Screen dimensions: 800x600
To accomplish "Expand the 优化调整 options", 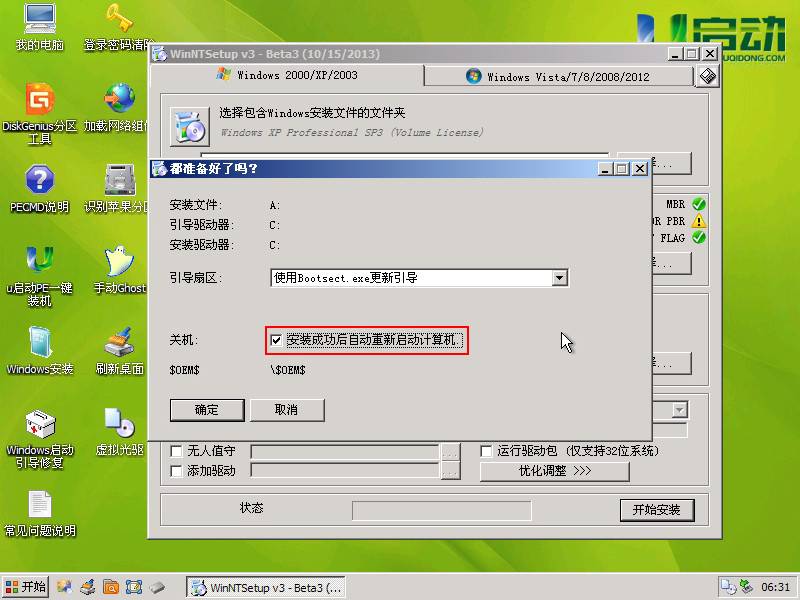I will 553,471.
